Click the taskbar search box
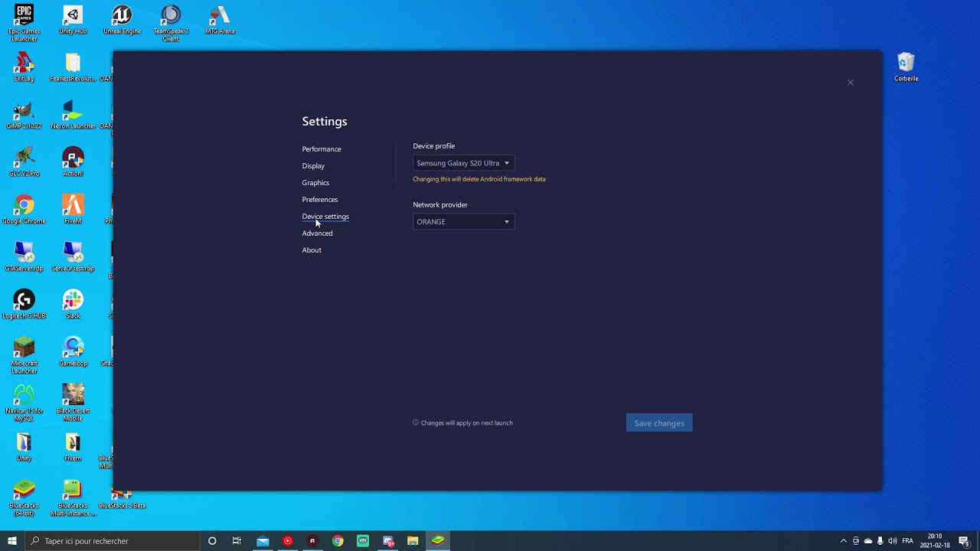This screenshot has height=551, width=980. coord(112,541)
